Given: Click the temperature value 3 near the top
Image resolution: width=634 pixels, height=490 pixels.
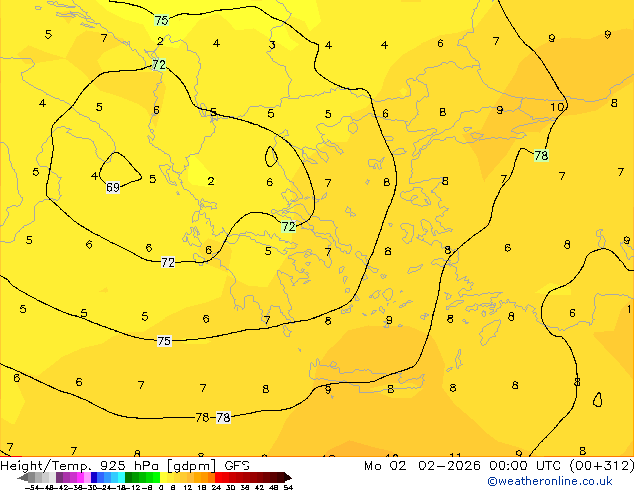Looking at the screenshot, I should pos(272,45).
